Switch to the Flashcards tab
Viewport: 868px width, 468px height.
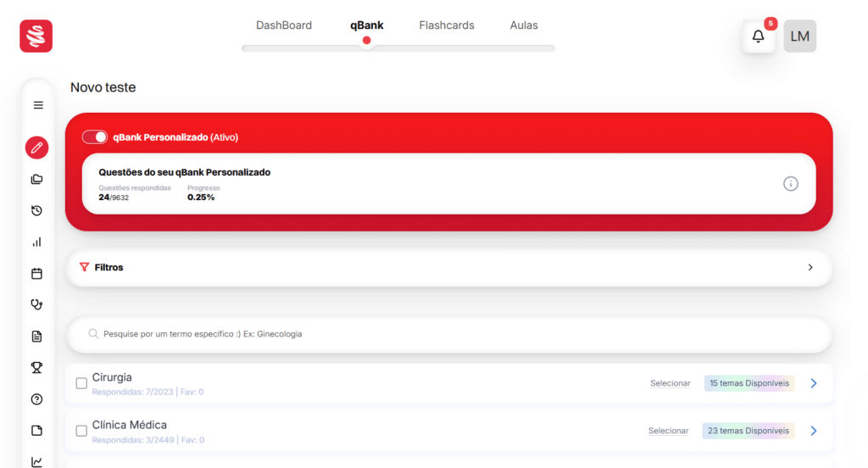(447, 25)
